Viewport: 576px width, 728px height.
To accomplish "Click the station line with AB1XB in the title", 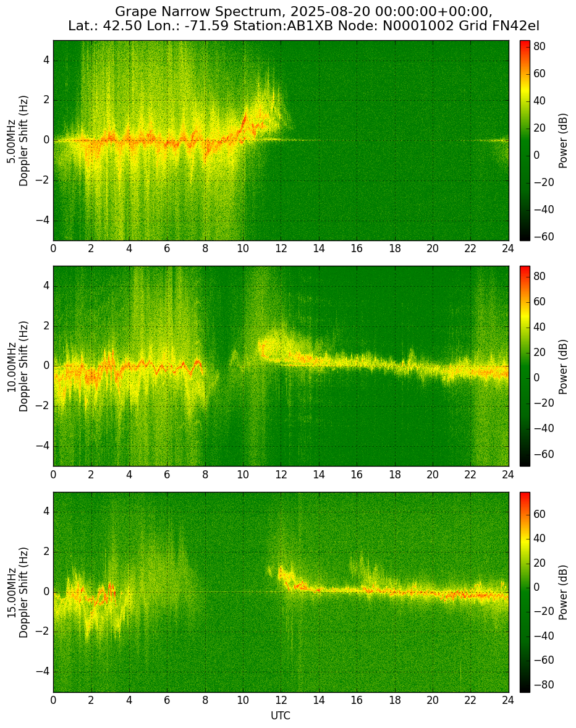I will click(x=303, y=26).
